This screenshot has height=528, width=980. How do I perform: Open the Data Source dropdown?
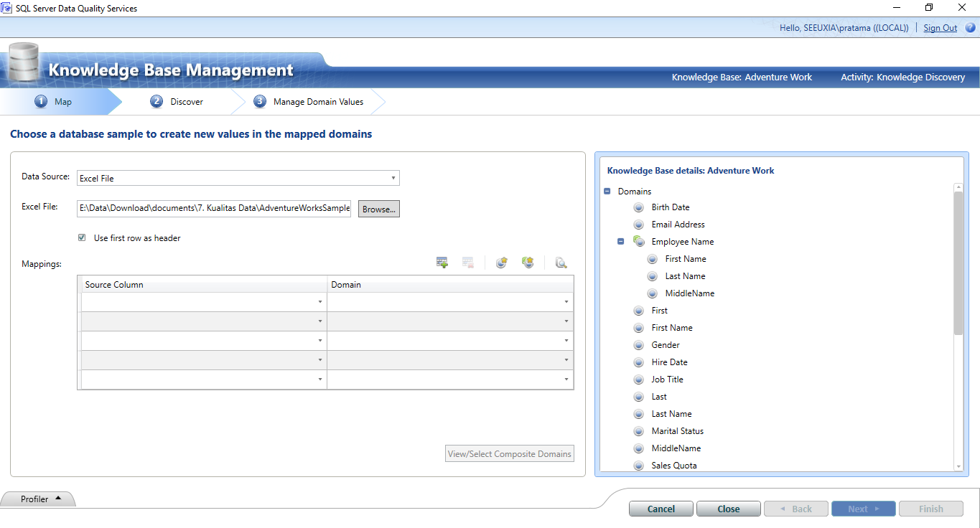tap(393, 178)
